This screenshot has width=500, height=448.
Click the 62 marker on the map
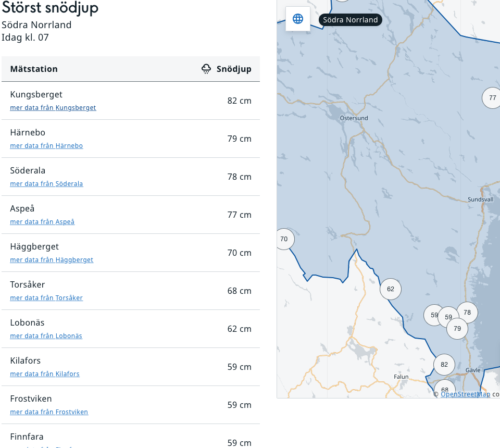(391, 289)
